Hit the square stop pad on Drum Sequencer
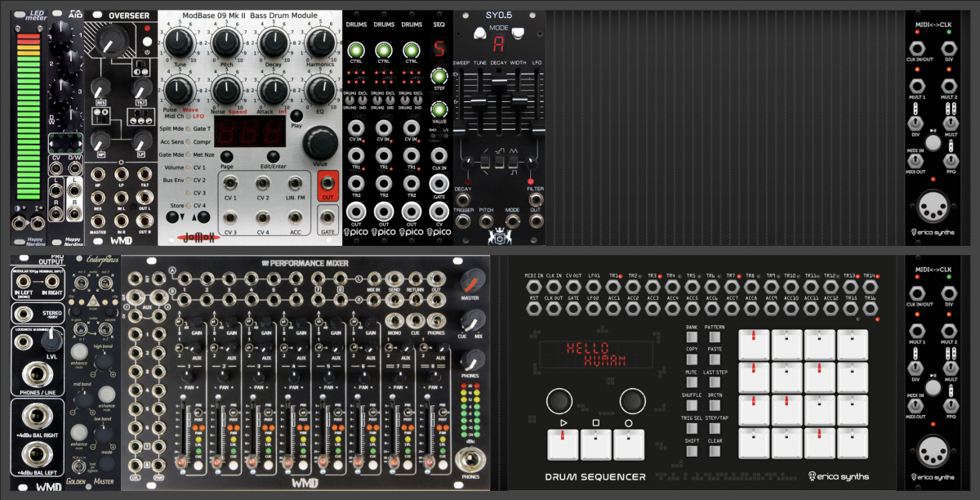Screen dimensions: 980x500 point(596,444)
